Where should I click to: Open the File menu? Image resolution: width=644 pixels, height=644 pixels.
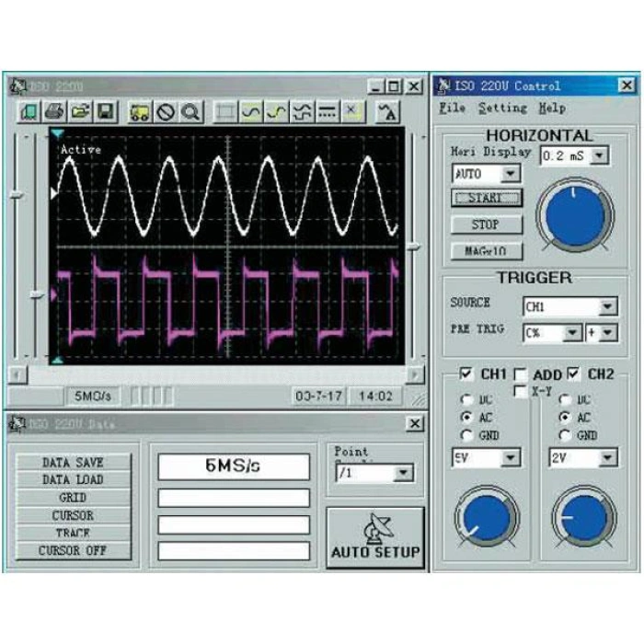coord(452,108)
